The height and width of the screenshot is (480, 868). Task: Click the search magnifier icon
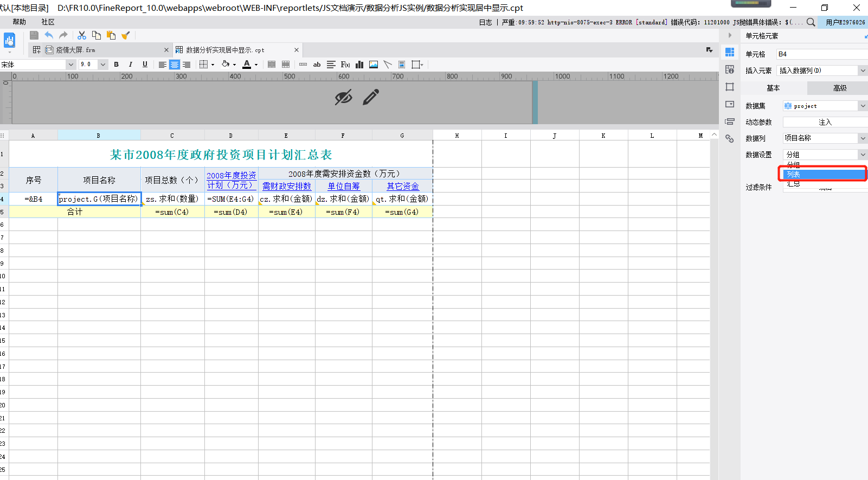pyautogui.click(x=811, y=22)
